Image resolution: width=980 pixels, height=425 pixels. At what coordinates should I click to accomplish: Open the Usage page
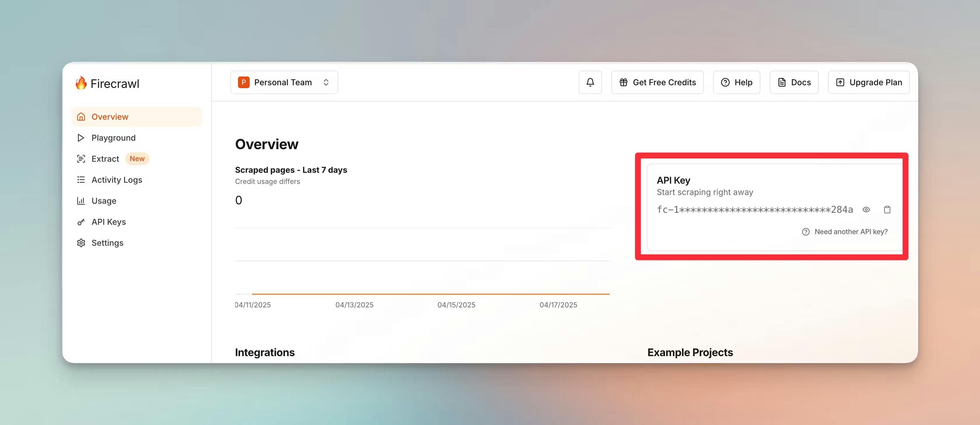pos(136,201)
